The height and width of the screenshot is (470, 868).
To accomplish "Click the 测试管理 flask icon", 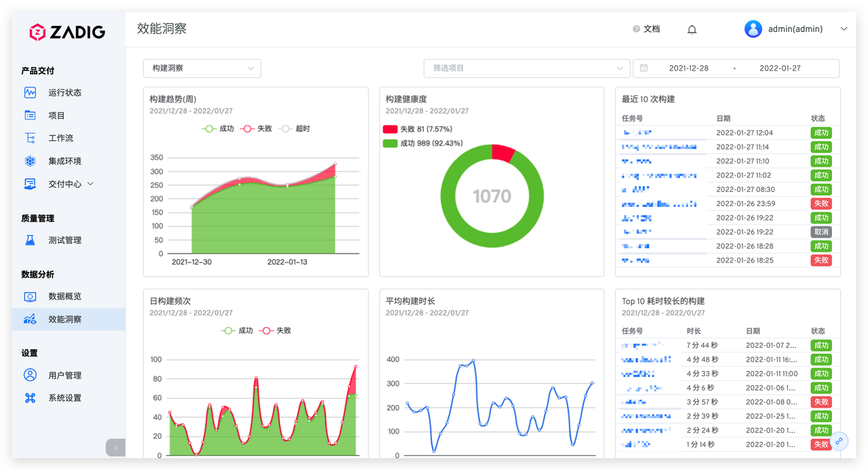I will pyautogui.click(x=30, y=240).
